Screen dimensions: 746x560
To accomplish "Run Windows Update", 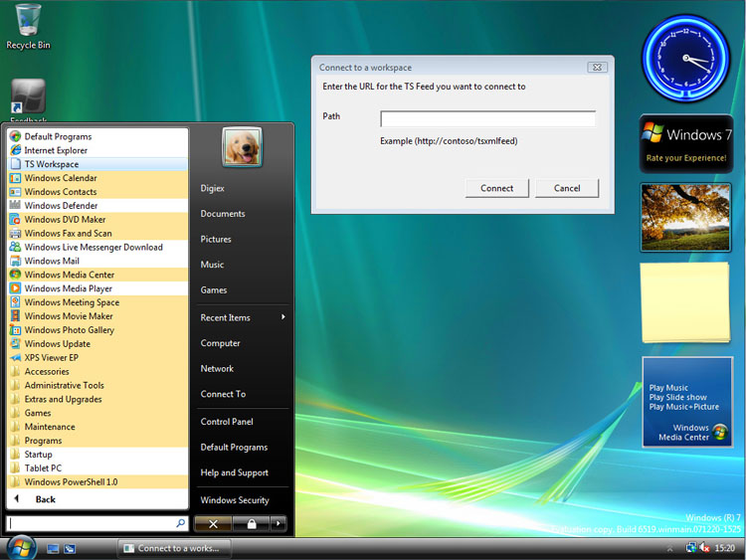I will [97, 343].
